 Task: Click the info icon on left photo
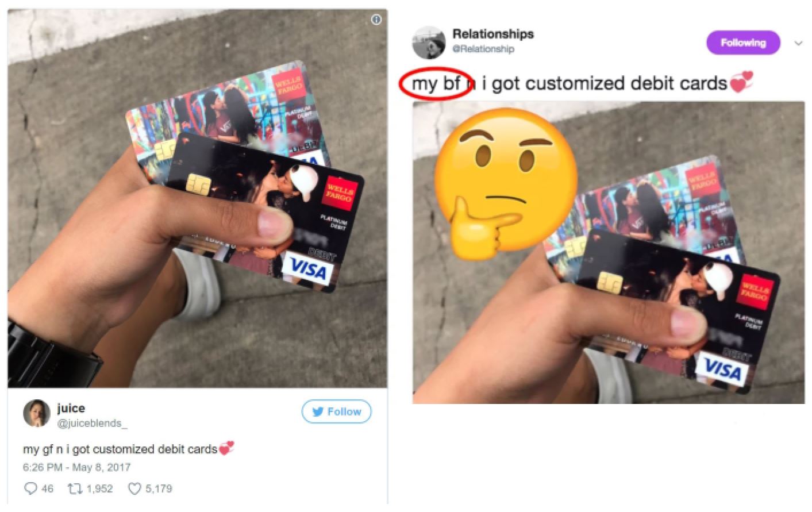pyautogui.click(x=376, y=20)
